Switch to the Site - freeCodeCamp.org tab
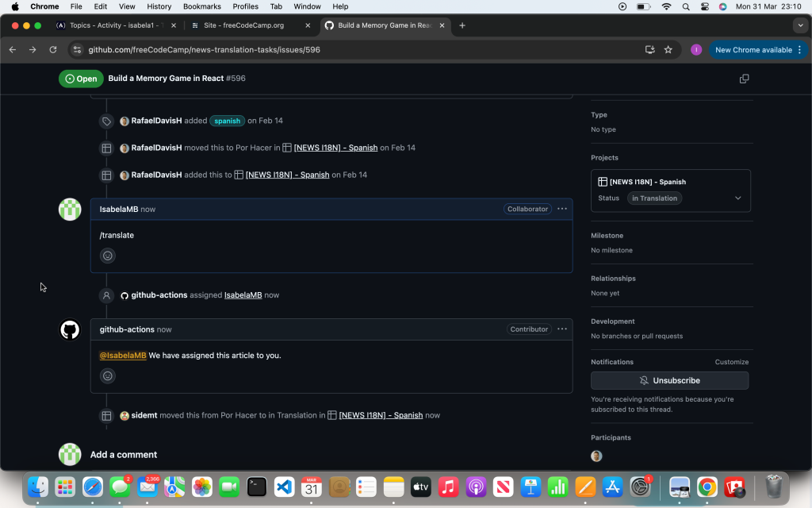The height and width of the screenshot is (508, 812). (243, 25)
